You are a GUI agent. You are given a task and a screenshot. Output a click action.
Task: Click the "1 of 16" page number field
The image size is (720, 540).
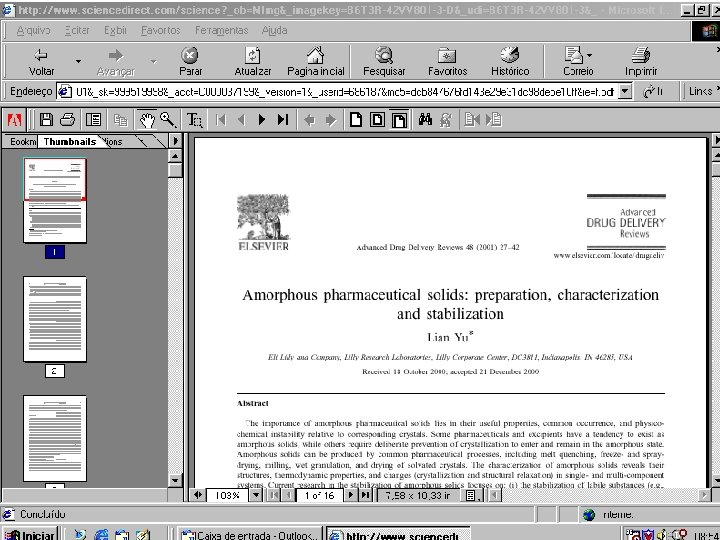click(x=320, y=495)
